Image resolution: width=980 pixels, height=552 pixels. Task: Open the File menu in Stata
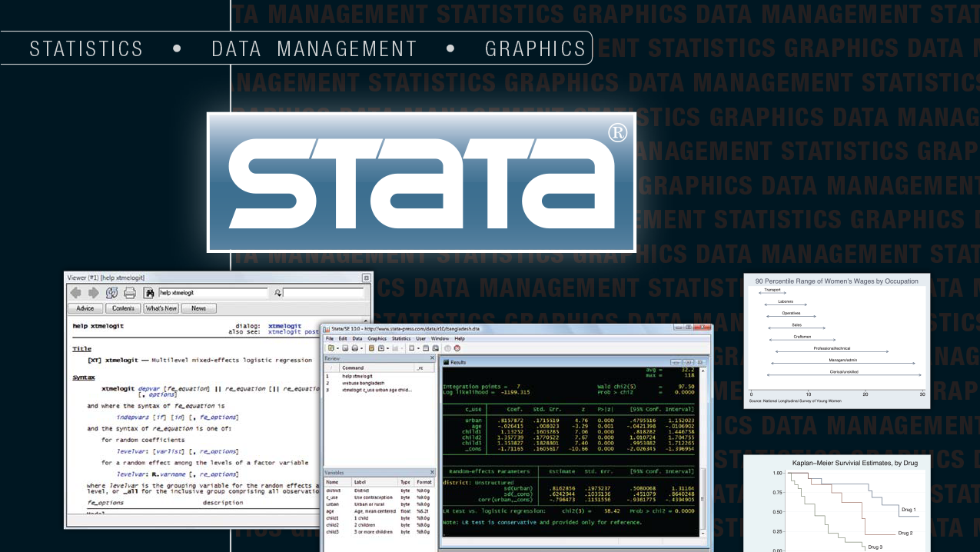330,338
